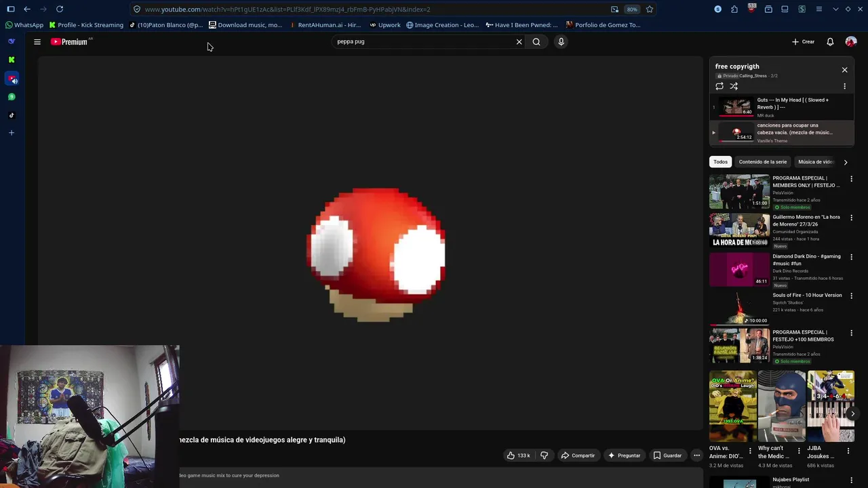Click the address bar URL

288,9
